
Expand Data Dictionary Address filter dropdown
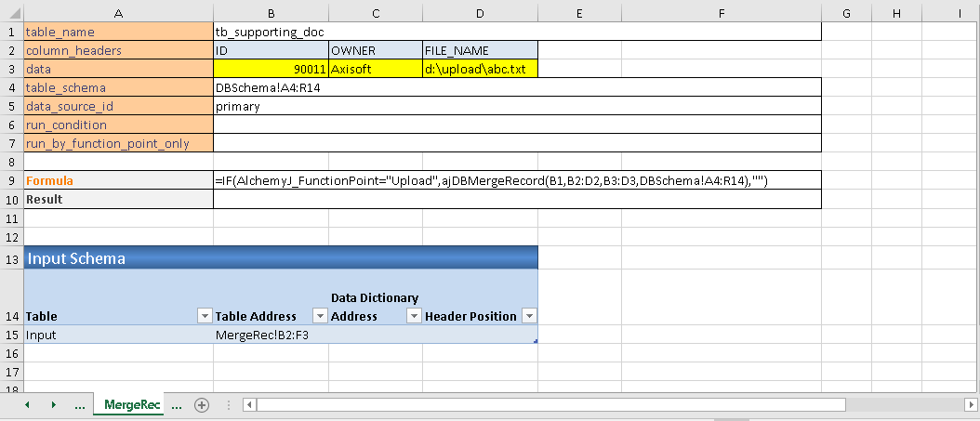click(x=414, y=316)
